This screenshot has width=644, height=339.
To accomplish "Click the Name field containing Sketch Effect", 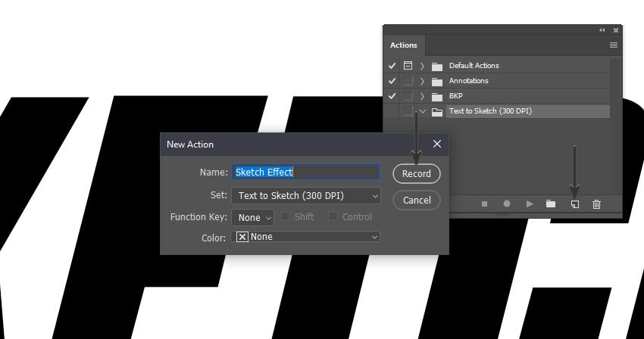I will [x=306, y=172].
